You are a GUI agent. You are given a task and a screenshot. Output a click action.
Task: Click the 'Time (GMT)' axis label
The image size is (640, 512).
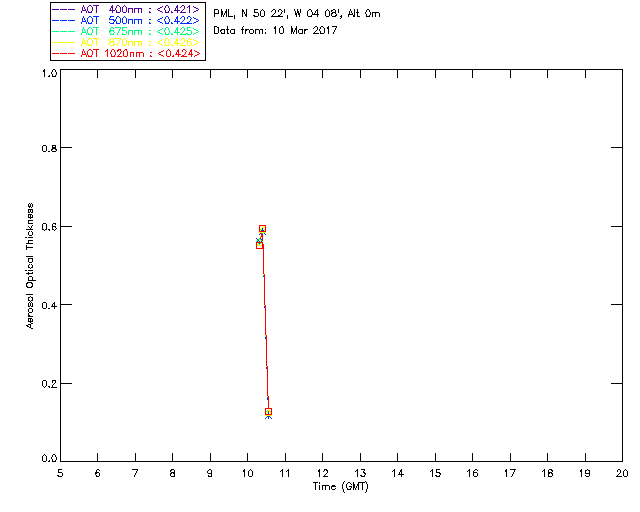pos(340,487)
